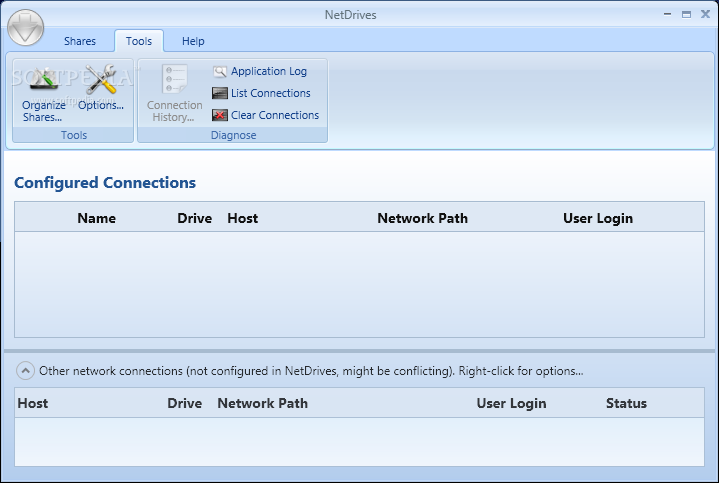
Task: Switch to the Shares tab
Action: [x=80, y=41]
